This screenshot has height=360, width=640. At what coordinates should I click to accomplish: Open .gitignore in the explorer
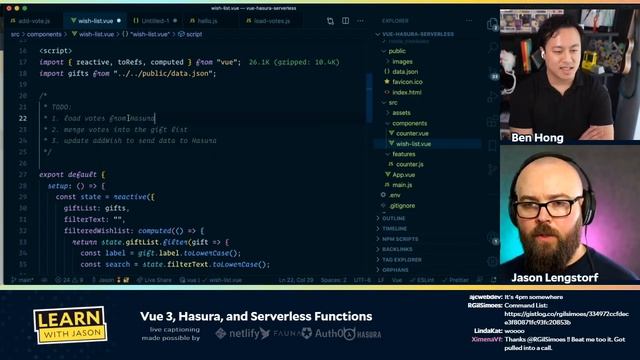point(402,206)
